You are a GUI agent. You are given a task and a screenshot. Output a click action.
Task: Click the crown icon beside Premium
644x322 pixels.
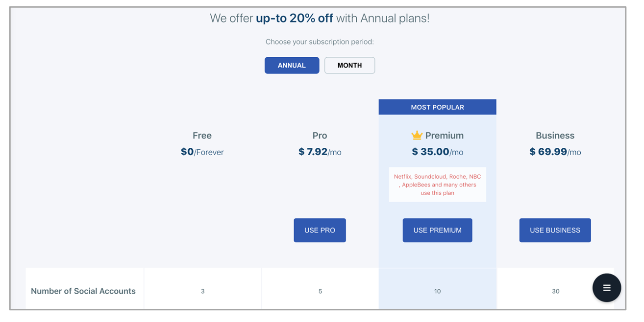pos(417,135)
